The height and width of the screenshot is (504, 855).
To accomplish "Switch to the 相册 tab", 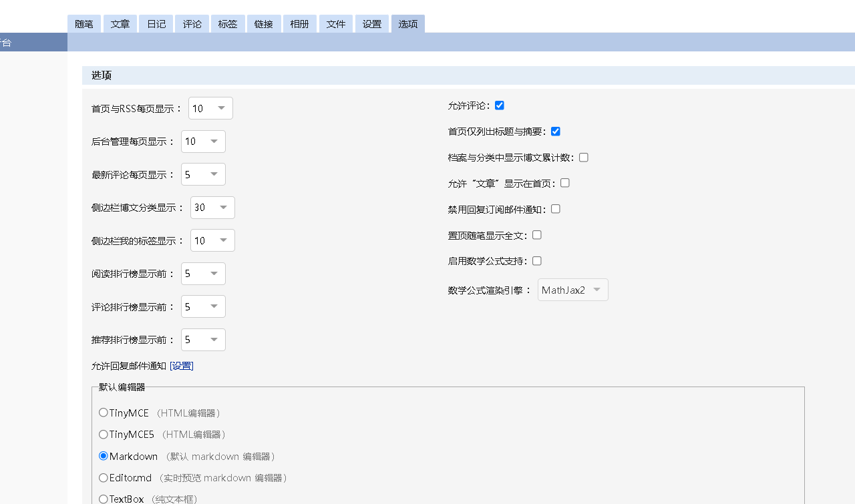I will [300, 24].
